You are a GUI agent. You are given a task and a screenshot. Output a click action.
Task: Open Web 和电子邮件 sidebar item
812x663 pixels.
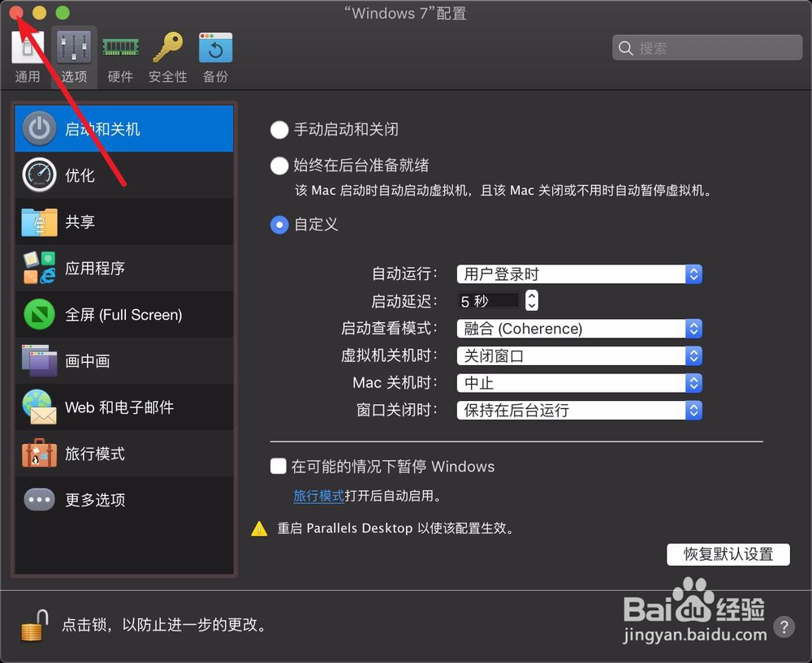(123, 407)
